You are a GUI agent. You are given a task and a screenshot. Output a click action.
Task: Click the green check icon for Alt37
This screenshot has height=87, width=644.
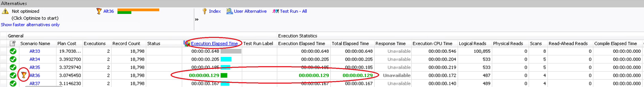pyautogui.click(x=13, y=83)
